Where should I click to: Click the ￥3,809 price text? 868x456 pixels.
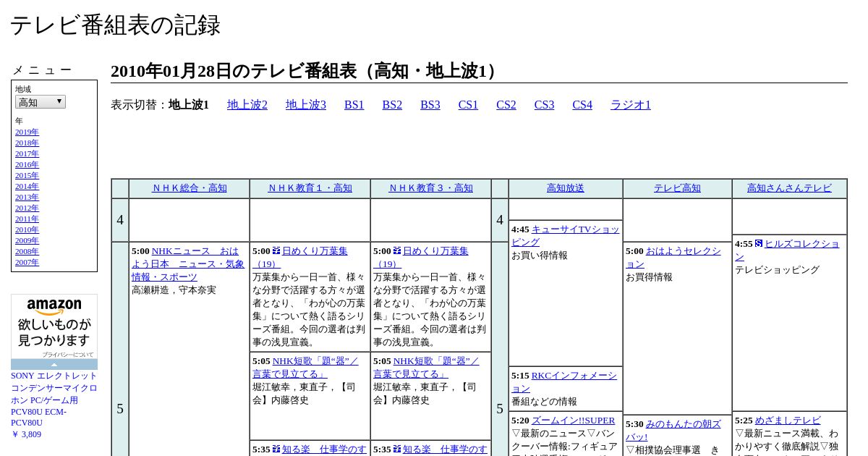point(26,434)
